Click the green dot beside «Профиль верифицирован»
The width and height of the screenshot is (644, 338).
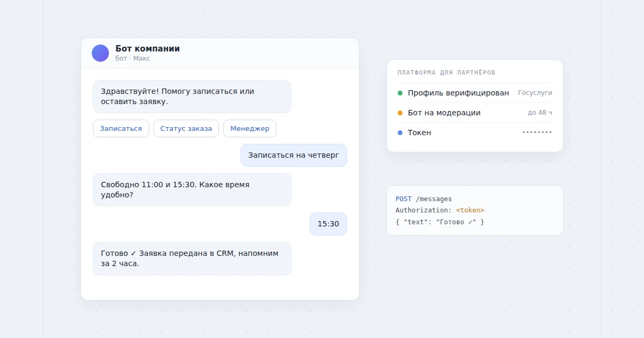tap(400, 93)
